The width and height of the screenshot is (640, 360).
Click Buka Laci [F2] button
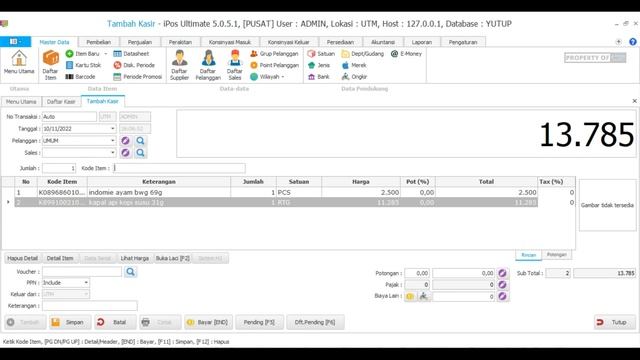point(173,258)
